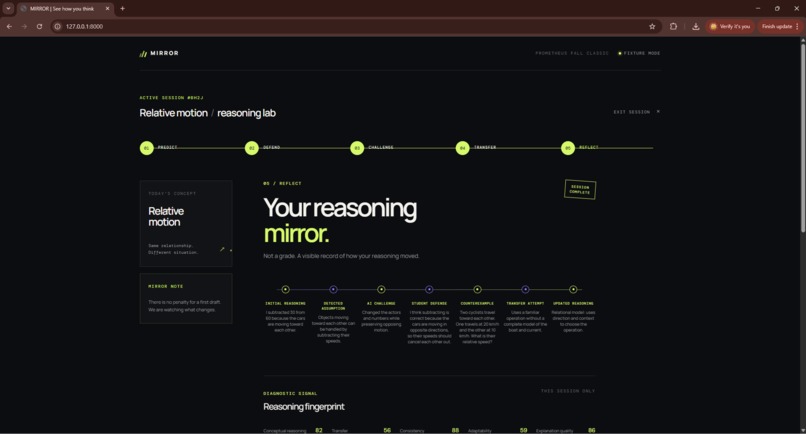Click the 'INITIAL REASONING' label text
The height and width of the screenshot is (434, 806).
coord(285,303)
